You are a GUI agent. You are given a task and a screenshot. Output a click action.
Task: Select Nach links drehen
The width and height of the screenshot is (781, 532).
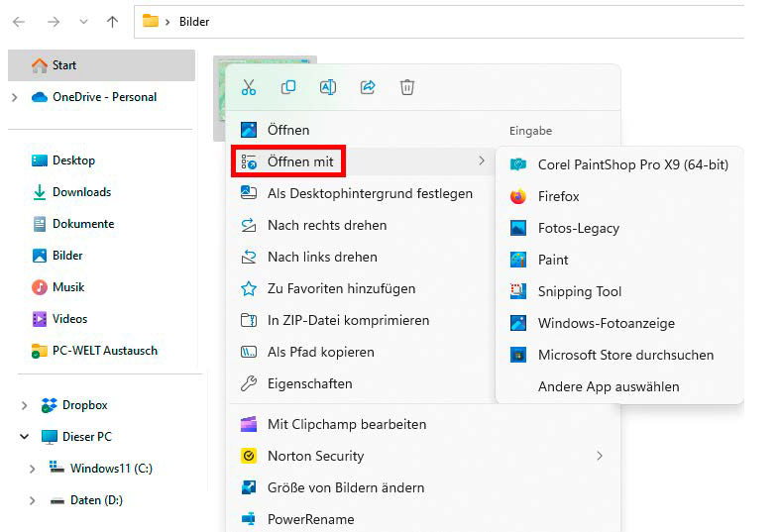(x=361, y=257)
